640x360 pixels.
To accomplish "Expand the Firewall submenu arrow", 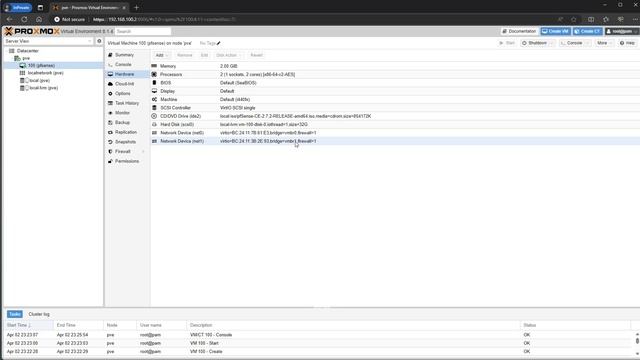I will (143, 151).
